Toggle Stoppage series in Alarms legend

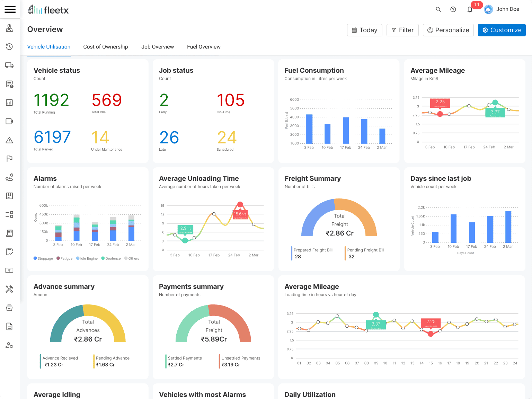click(x=43, y=258)
